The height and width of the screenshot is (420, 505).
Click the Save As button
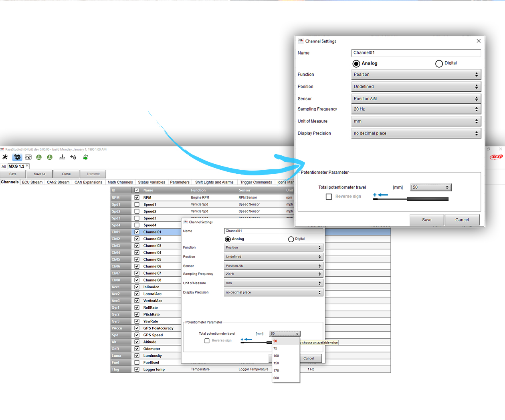coord(40,174)
